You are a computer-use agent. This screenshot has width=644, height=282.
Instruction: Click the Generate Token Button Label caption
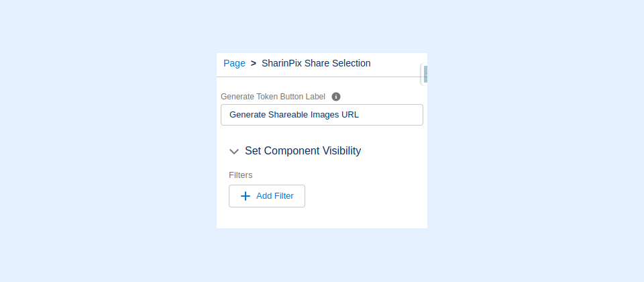[x=273, y=97]
